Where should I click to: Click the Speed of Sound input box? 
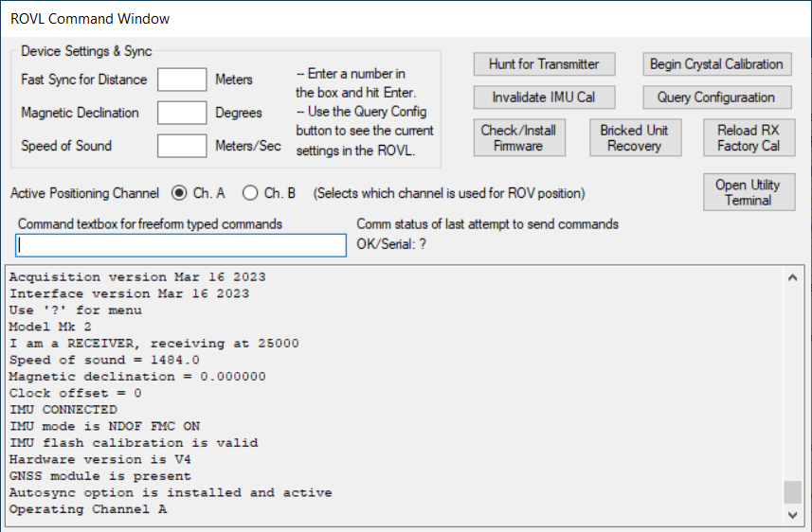[182, 146]
